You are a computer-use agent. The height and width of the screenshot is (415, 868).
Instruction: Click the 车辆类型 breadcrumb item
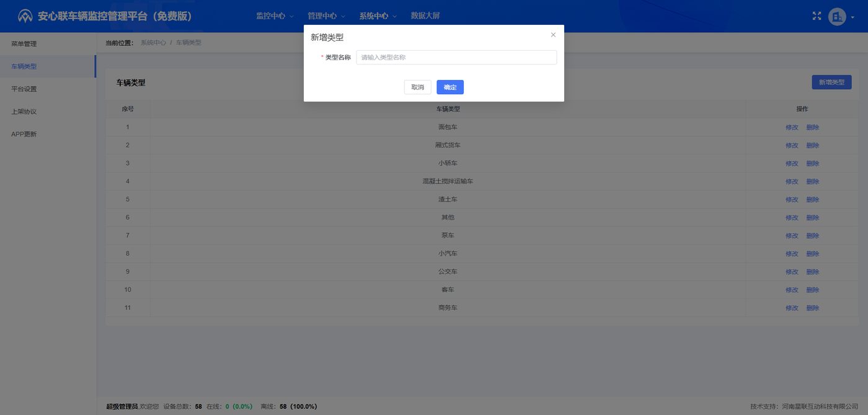[188, 43]
